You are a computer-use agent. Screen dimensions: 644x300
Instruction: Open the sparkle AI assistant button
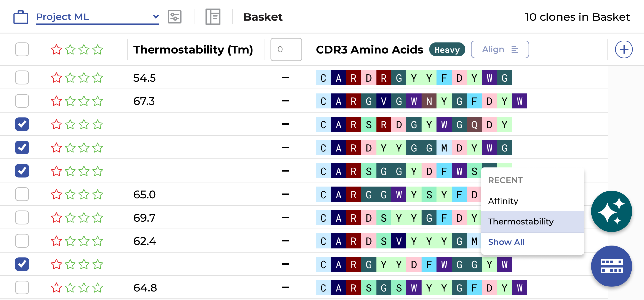(611, 211)
